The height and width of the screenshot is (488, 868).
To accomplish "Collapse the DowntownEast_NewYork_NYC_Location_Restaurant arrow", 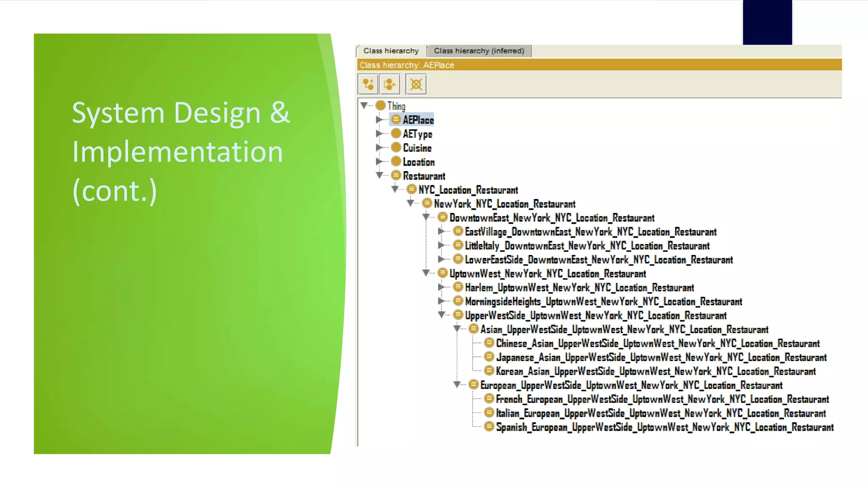I will [x=426, y=217].
